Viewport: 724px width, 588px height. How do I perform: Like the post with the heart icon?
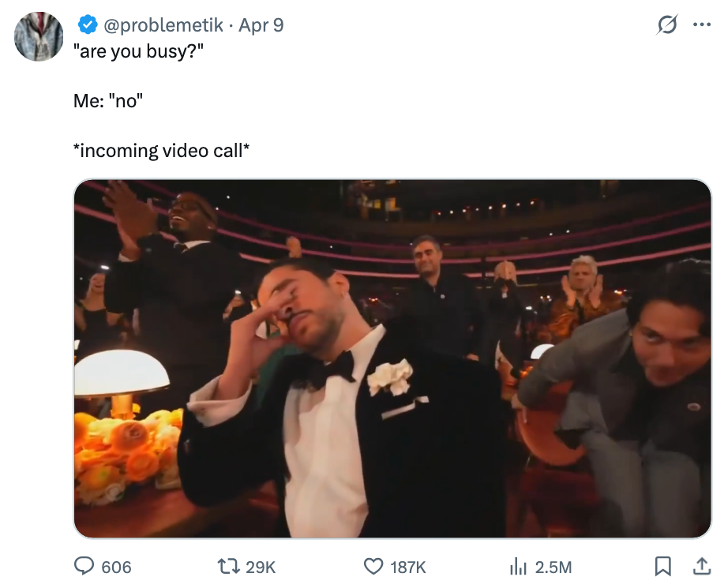pyautogui.click(x=373, y=566)
